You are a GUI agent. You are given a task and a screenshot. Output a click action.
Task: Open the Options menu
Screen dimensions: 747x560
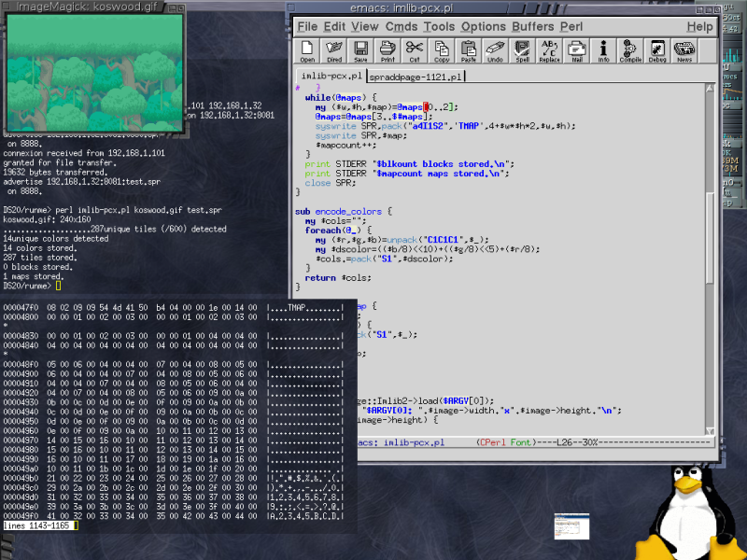(483, 27)
